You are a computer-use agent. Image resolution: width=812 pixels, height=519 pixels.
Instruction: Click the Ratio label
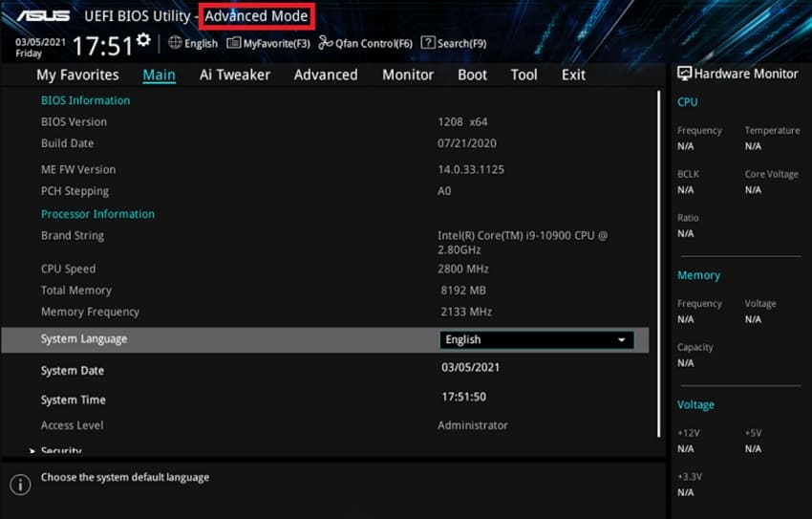pos(688,218)
